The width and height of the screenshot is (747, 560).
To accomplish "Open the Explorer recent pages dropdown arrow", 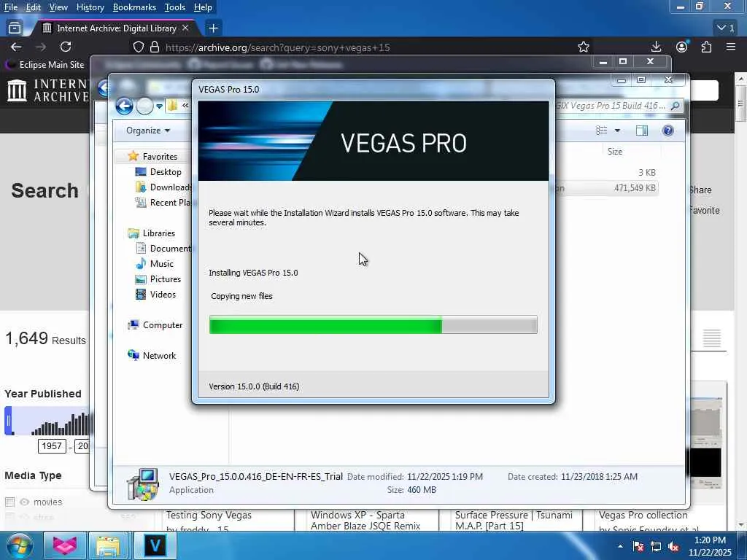I will click(x=159, y=106).
